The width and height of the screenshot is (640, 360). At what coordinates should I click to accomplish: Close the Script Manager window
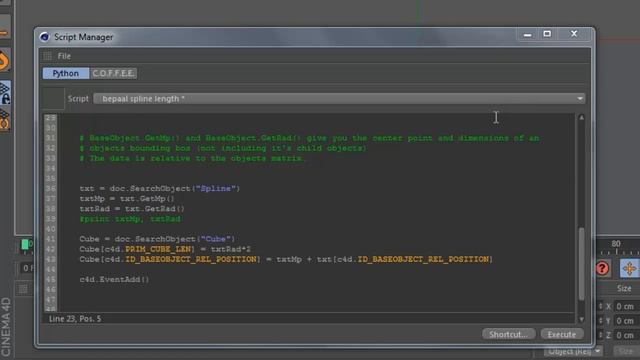coord(574,34)
